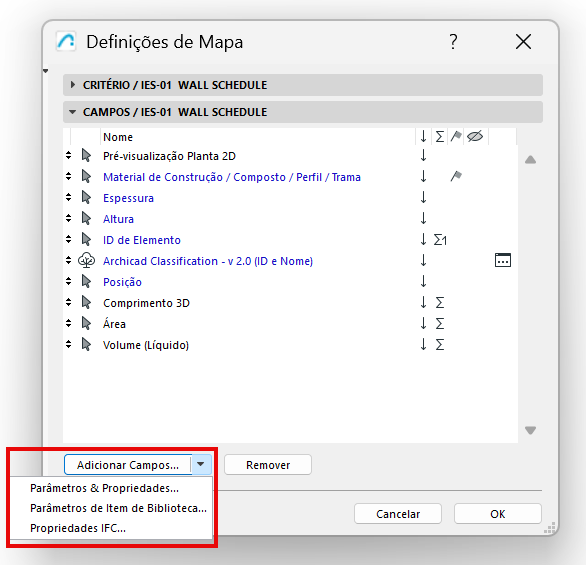Screen dimensions: 586x565
Task: Change sort order arrow for Espessura
Action: pyautogui.click(x=423, y=197)
